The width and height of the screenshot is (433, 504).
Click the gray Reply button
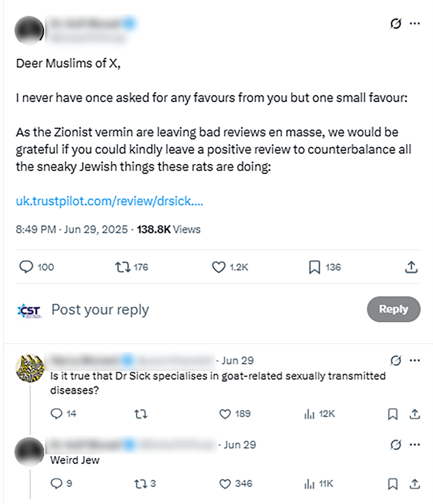393,309
